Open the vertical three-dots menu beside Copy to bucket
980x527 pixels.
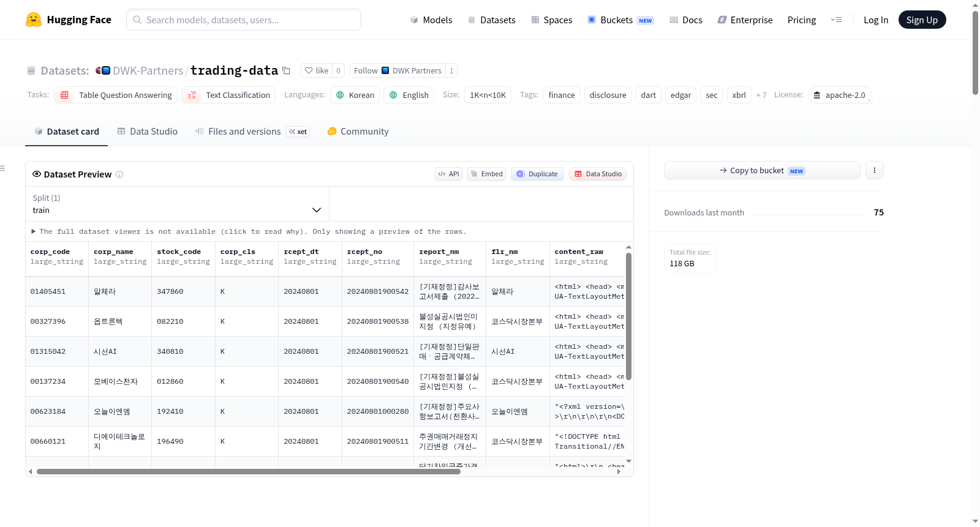(x=875, y=170)
